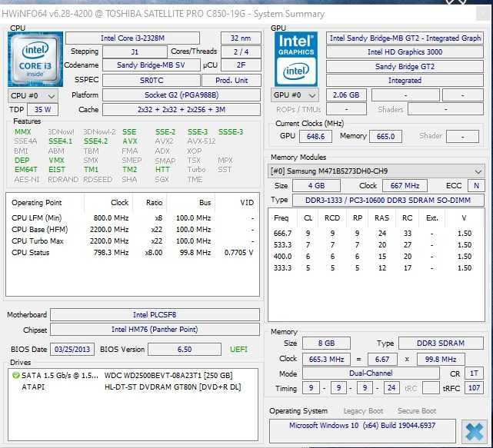Screen dimensions: 493x448
Task: Click the Microsoft Windows 10 build field
Action: coord(362,430)
